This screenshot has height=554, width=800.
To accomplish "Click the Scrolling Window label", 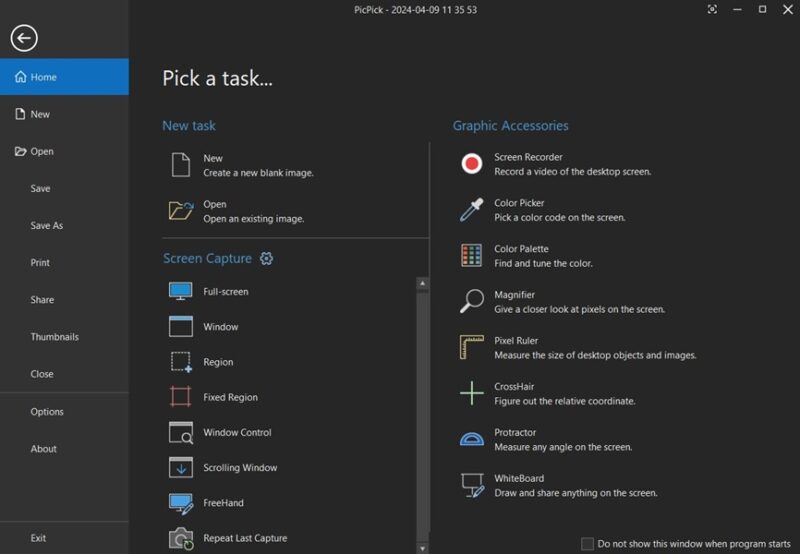I will (x=240, y=468).
